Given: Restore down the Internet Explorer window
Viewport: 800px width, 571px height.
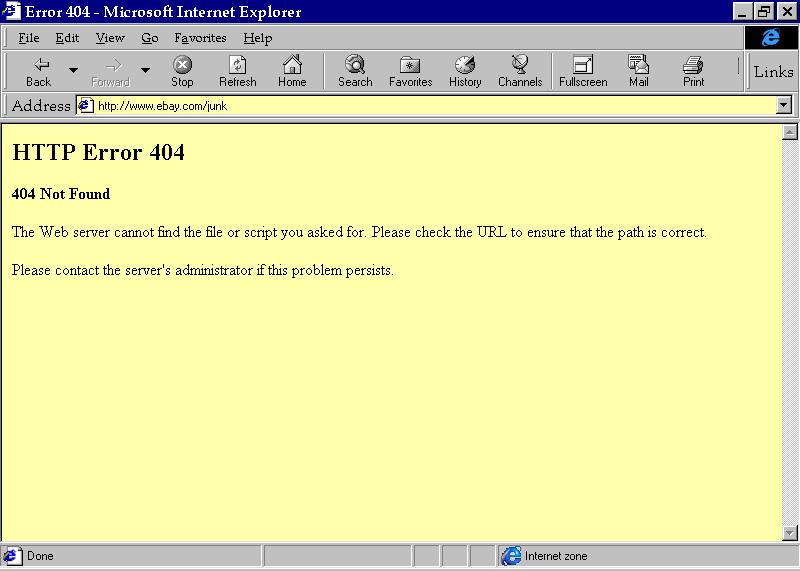Looking at the screenshot, I should point(764,11).
